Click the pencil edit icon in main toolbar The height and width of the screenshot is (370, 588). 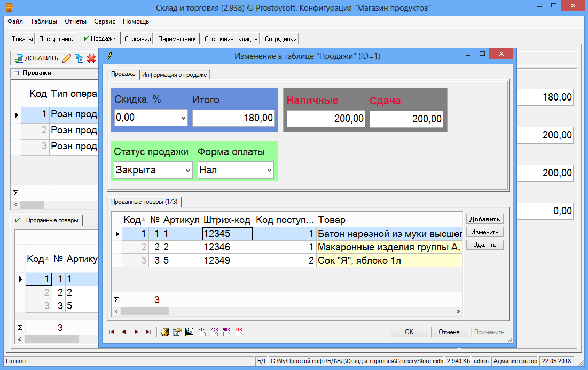click(x=67, y=58)
